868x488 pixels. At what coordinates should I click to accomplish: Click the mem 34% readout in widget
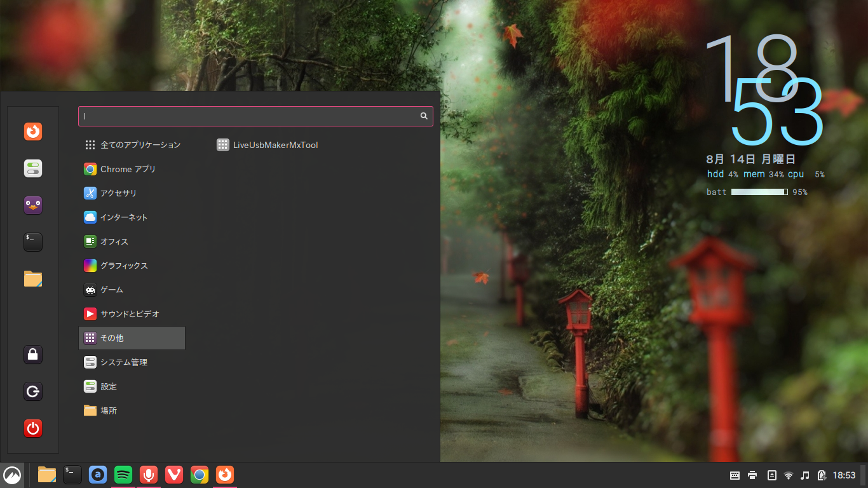764,174
